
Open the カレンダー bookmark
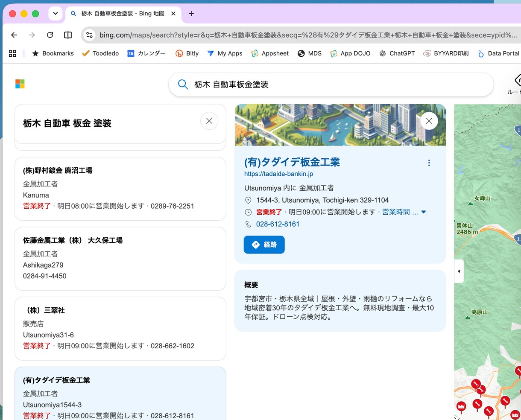point(146,53)
